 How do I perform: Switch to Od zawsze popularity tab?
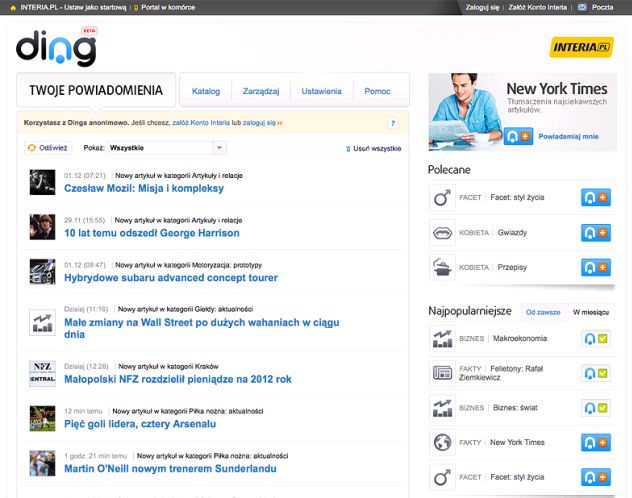[543, 312]
